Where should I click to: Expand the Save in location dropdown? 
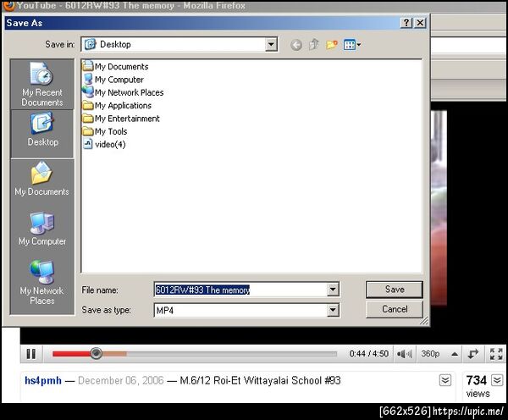(271, 44)
